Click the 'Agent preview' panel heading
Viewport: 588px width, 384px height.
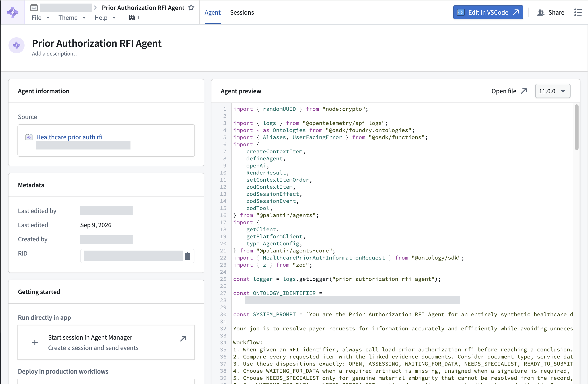click(241, 91)
